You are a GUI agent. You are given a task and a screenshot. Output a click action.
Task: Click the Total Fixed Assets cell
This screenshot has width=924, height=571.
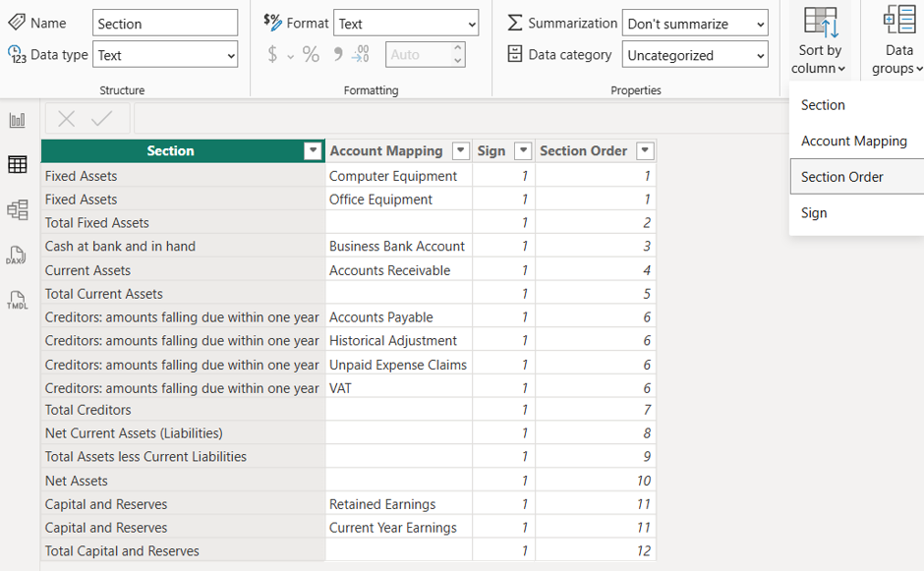coord(183,223)
